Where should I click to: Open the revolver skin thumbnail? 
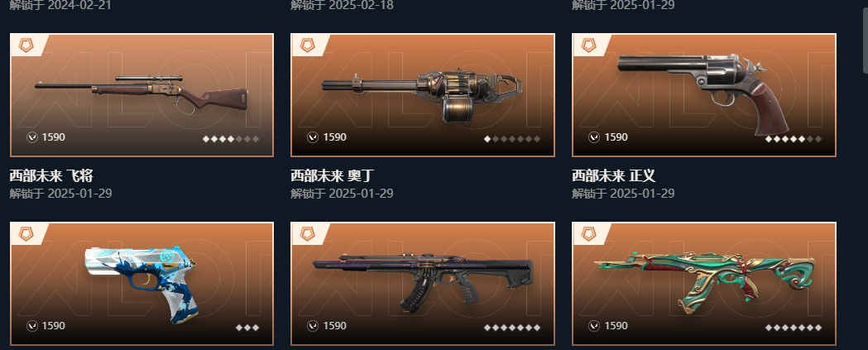pyautogui.click(x=704, y=95)
